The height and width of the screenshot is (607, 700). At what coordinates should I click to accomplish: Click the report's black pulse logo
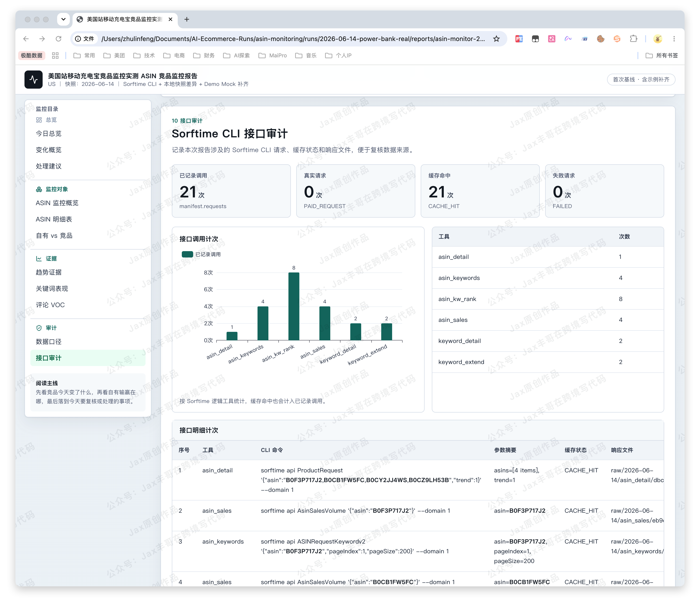(x=34, y=80)
